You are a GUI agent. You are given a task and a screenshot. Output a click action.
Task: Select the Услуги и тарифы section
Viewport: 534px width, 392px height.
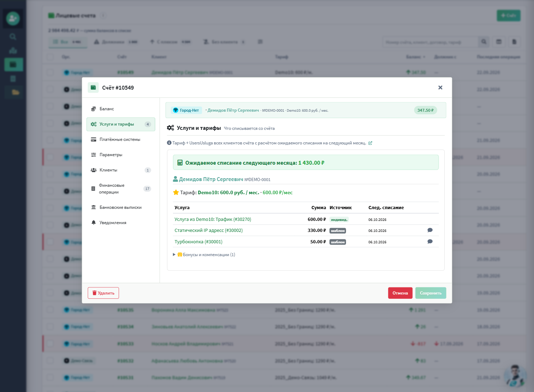coord(121,124)
